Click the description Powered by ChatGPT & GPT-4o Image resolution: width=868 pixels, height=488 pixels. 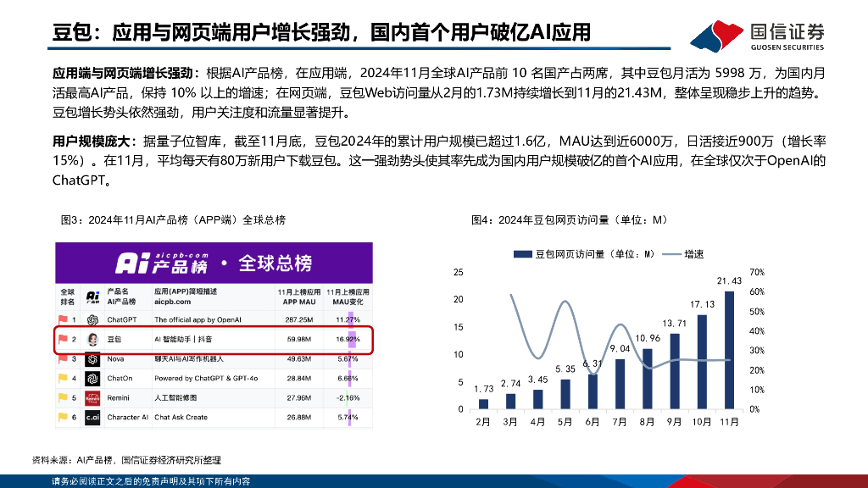click(x=206, y=379)
